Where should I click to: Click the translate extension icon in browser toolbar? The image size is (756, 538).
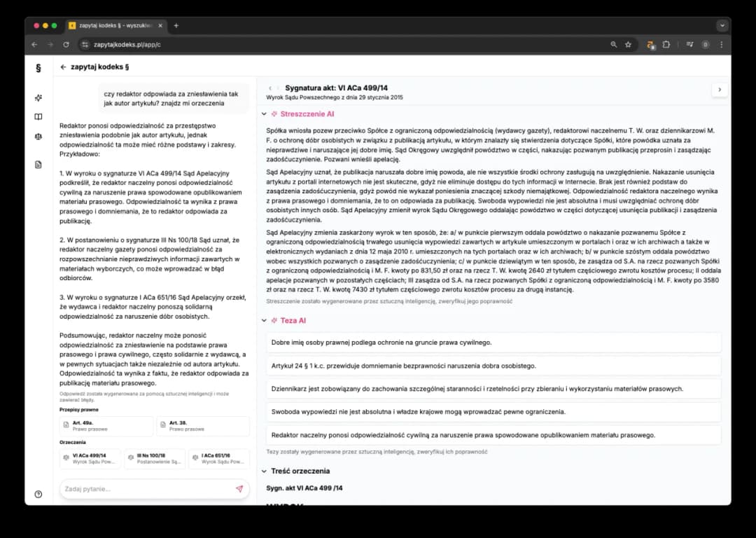point(649,44)
